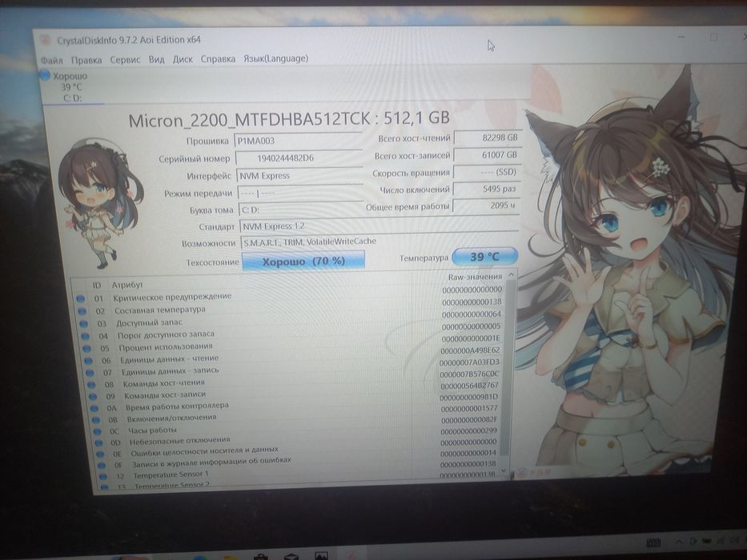Viewport: 747px width, 560px height.
Task: Click the Хорошо status indicator circle at top
Action: pyautogui.click(x=45, y=75)
